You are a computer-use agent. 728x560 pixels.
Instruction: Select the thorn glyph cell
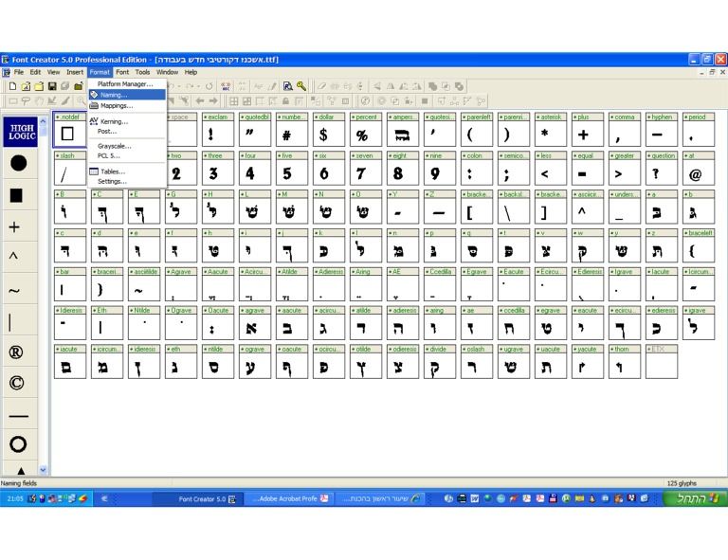(625, 361)
